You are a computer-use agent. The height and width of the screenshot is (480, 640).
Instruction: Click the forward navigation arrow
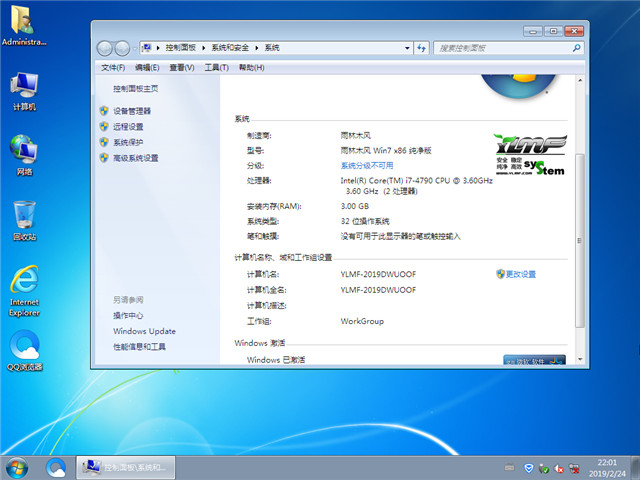pyautogui.click(x=122, y=49)
